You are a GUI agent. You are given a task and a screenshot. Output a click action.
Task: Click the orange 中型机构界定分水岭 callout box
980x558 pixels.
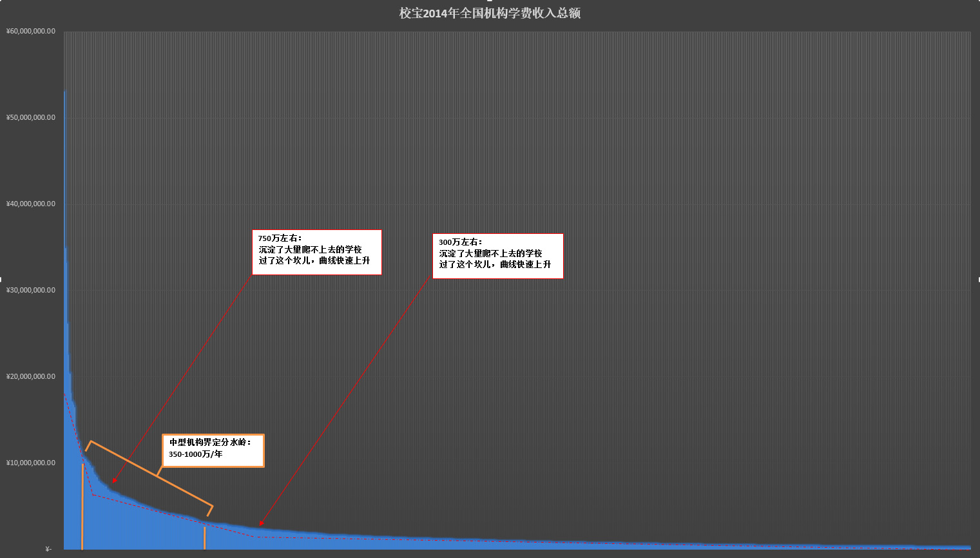[213, 450]
